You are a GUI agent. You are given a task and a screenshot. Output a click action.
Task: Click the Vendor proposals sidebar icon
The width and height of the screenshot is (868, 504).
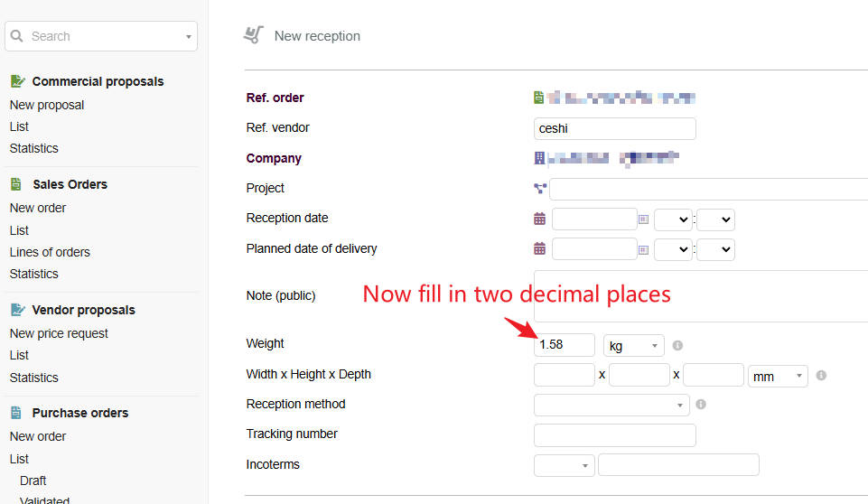coord(17,310)
